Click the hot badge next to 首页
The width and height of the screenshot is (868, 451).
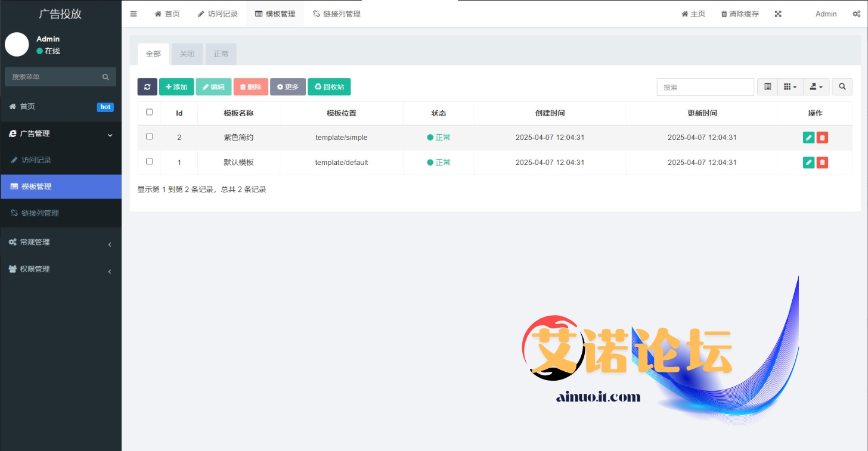point(106,107)
